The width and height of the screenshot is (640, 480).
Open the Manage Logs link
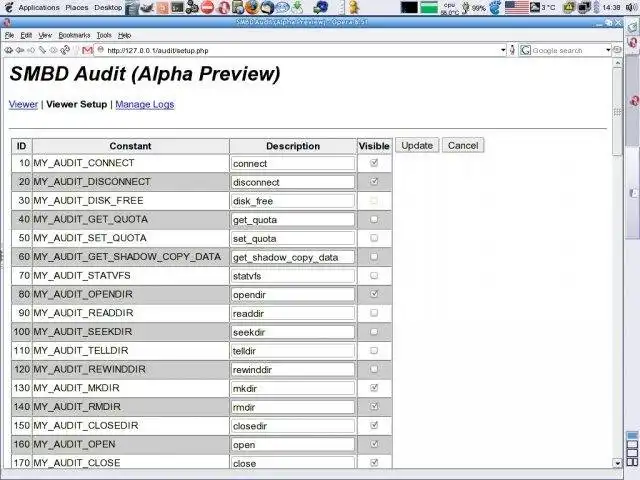pos(144,104)
